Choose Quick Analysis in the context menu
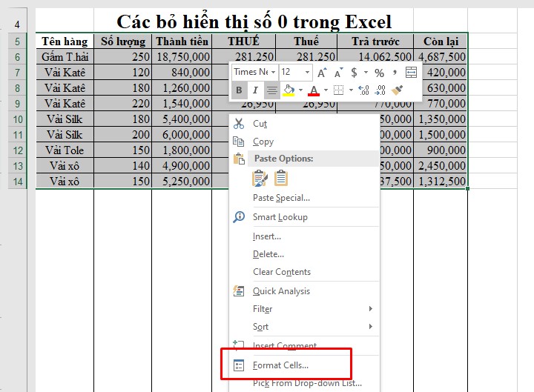 tap(281, 291)
